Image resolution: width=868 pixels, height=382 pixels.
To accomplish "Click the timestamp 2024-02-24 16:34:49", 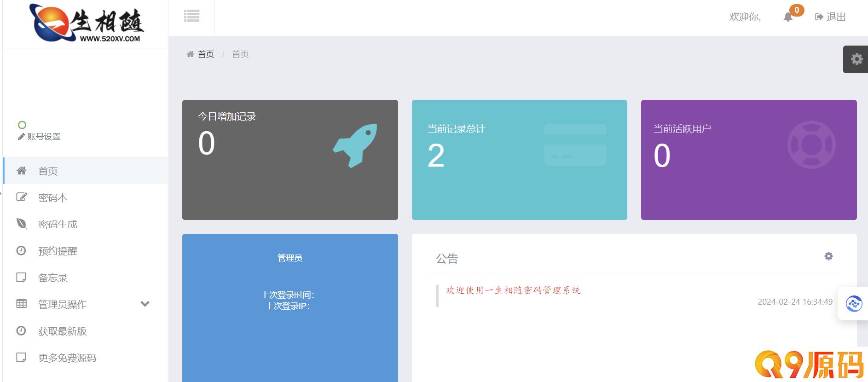I will [x=795, y=302].
